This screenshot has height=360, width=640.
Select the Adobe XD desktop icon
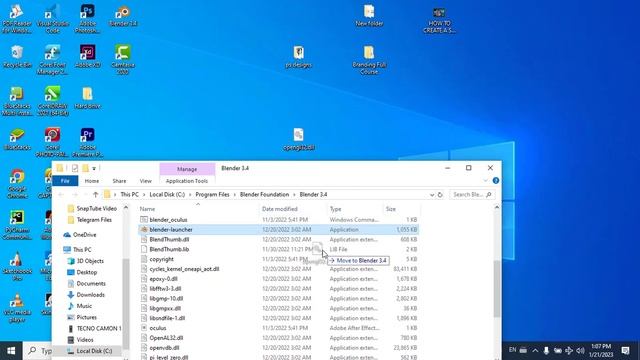click(87, 56)
